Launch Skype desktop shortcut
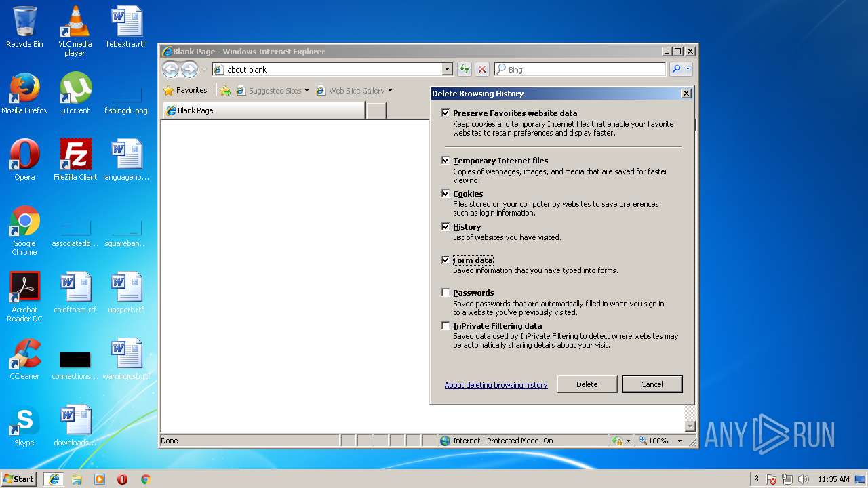This screenshot has width=868, height=488. pos(24,426)
